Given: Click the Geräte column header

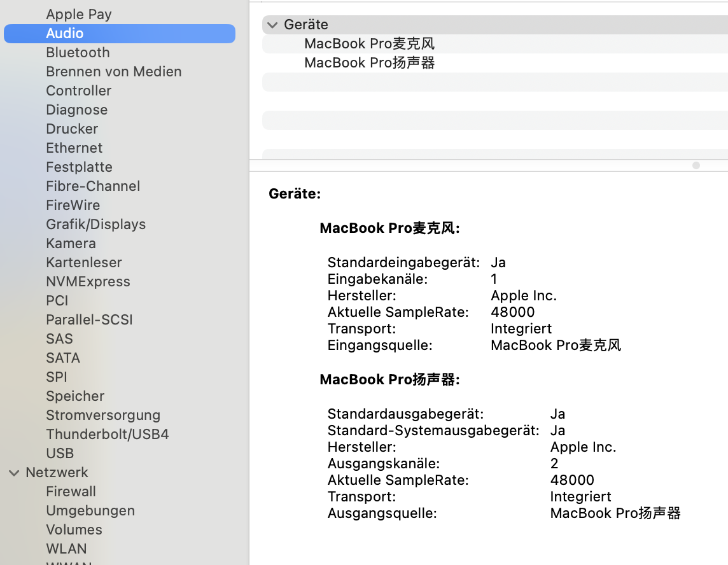Looking at the screenshot, I should point(495,25).
